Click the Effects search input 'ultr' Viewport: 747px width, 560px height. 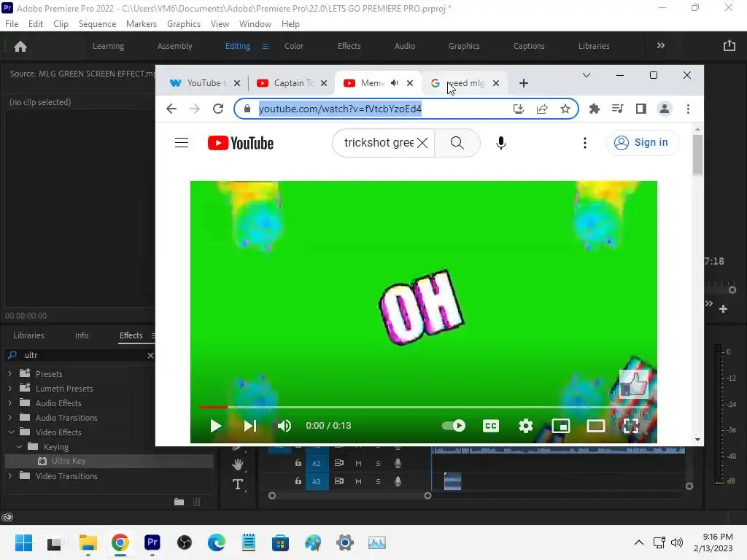pyautogui.click(x=81, y=355)
